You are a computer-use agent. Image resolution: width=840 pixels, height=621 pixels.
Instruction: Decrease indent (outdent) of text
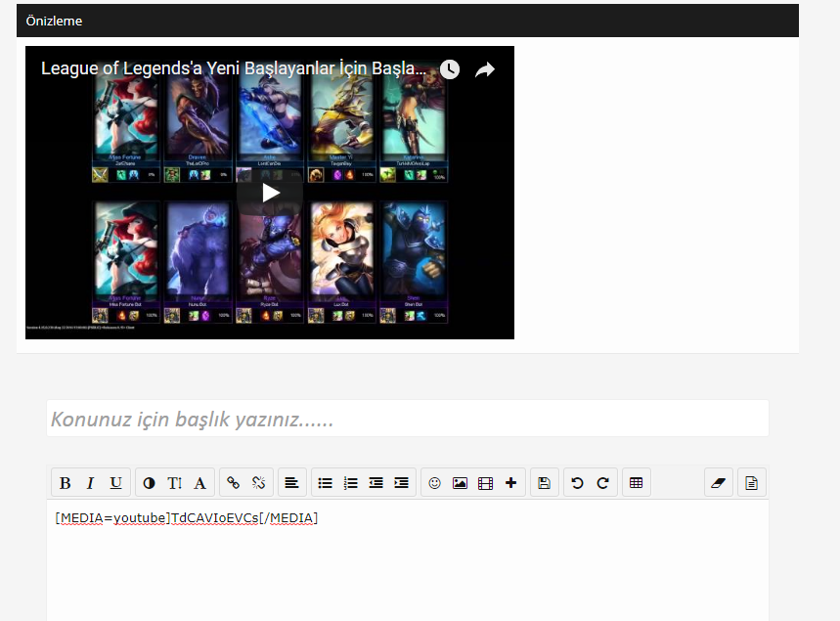(376, 483)
